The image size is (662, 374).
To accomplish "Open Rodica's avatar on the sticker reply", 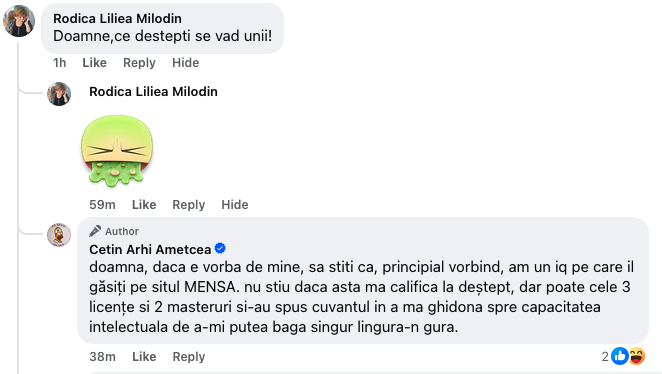I will [x=59, y=94].
